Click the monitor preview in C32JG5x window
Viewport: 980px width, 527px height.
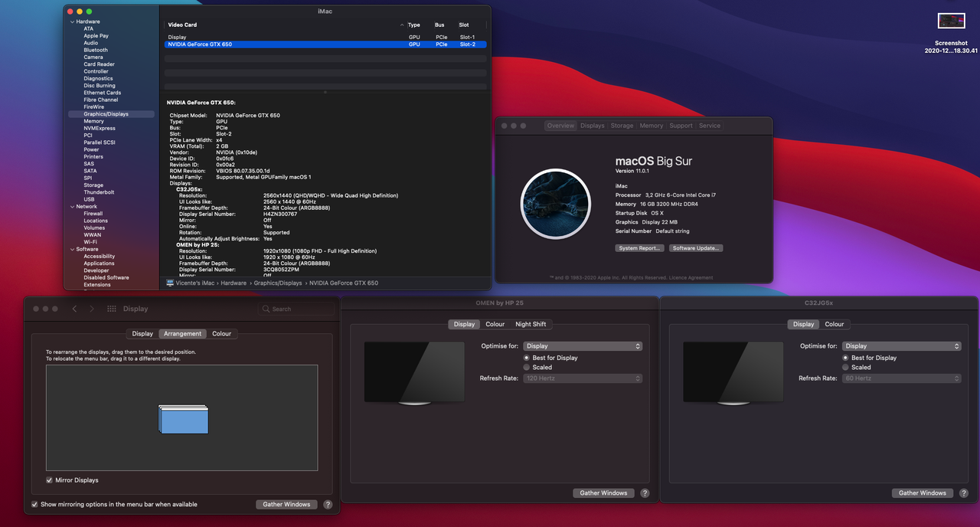pyautogui.click(x=733, y=373)
